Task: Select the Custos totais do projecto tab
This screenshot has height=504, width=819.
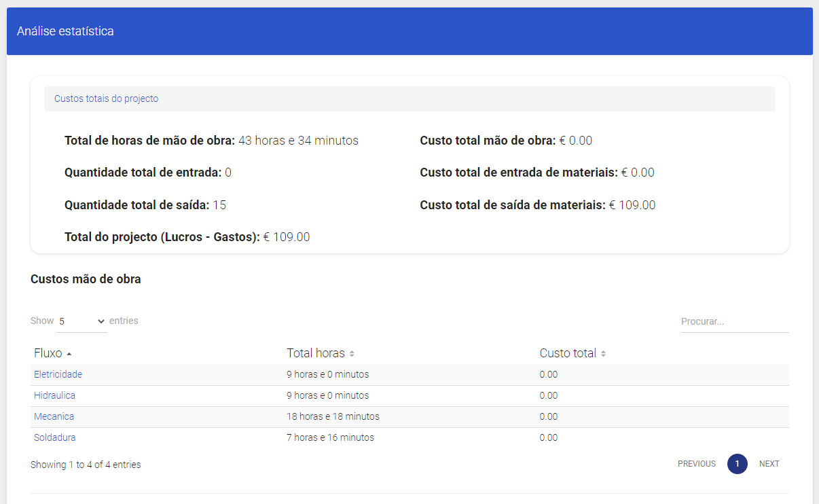Action: [106, 98]
